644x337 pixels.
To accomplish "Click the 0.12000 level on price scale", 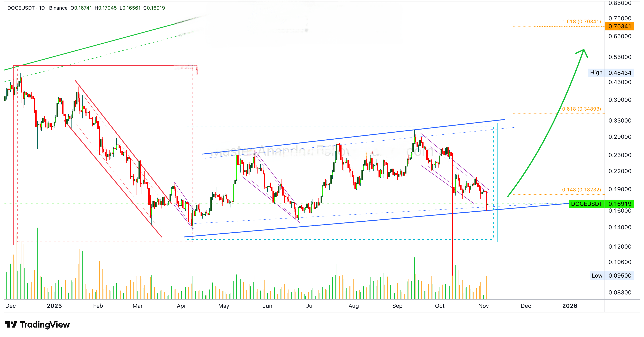I will click(x=620, y=247).
